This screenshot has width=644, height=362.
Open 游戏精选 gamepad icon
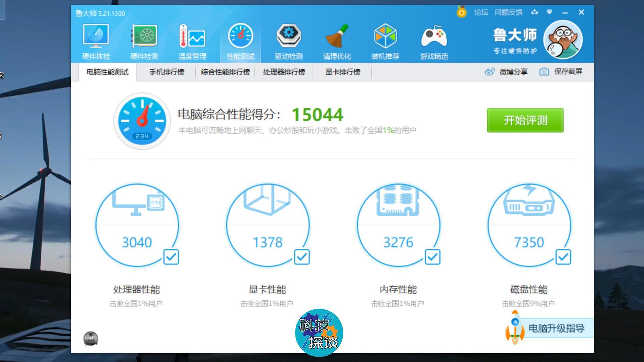pos(434,36)
